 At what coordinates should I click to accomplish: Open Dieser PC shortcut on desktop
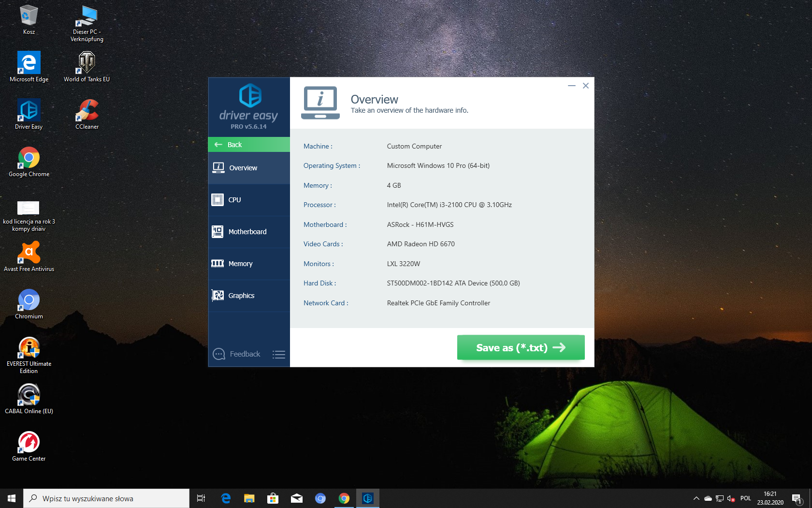coord(87,23)
